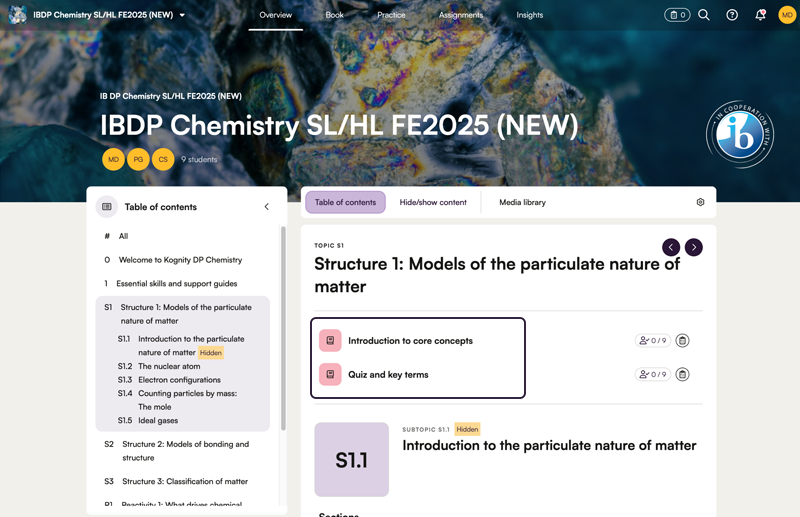Click the Structure 1 topic heading
The width and height of the screenshot is (800, 517).
click(497, 275)
